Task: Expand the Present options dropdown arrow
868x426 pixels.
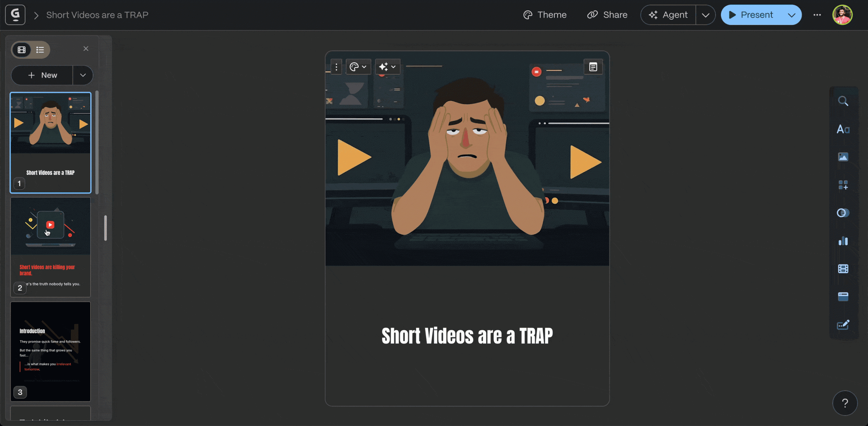Action: pyautogui.click(x=791, y=15)
